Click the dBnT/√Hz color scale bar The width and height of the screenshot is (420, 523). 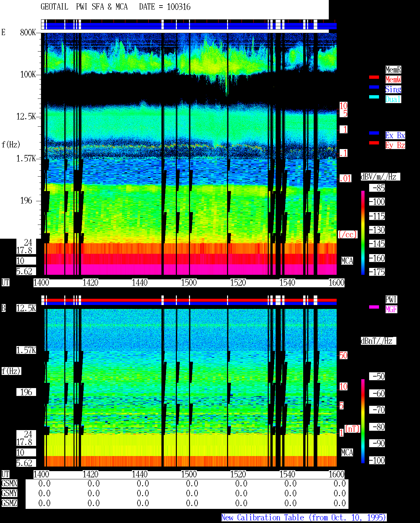coord(363,421)
